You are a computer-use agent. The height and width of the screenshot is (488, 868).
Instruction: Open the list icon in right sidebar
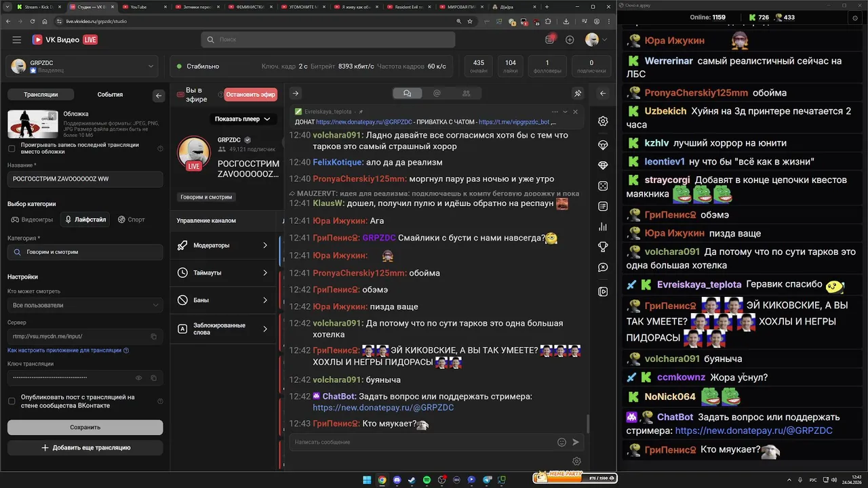[603, 206]
